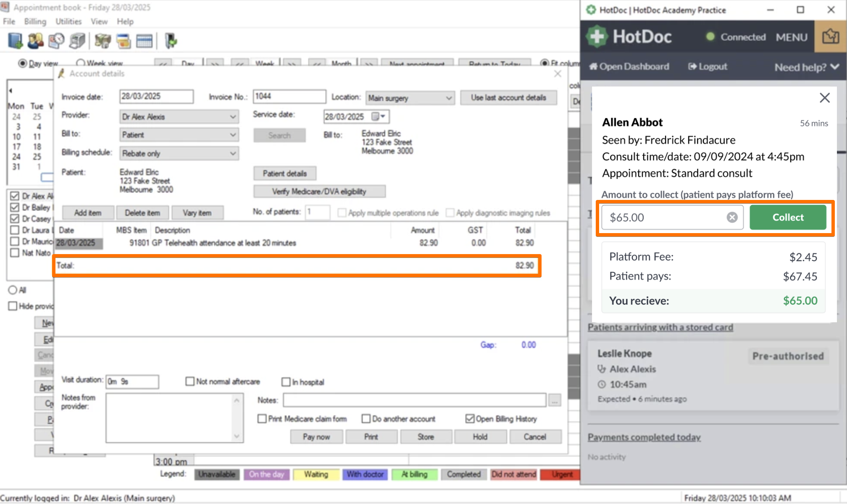Click the Visit duration field
This screenshot has height=504, width=847.
(x=132, y=381)
